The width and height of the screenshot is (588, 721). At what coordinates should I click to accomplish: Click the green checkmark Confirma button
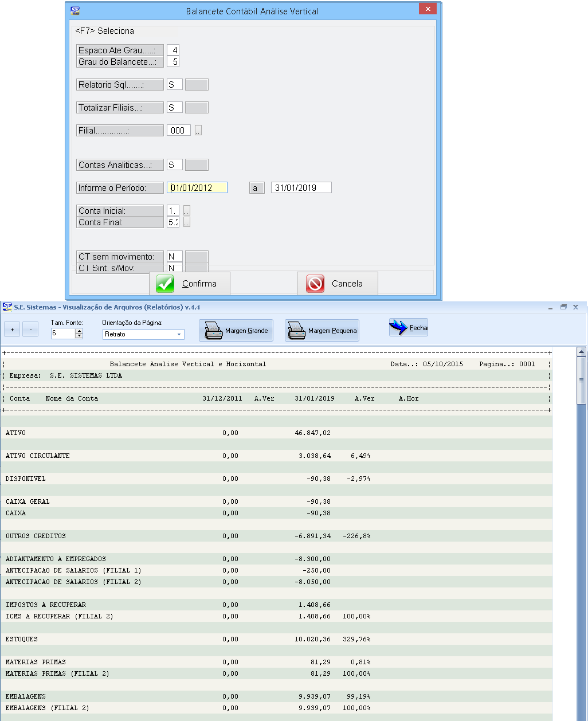click(166, 284)
